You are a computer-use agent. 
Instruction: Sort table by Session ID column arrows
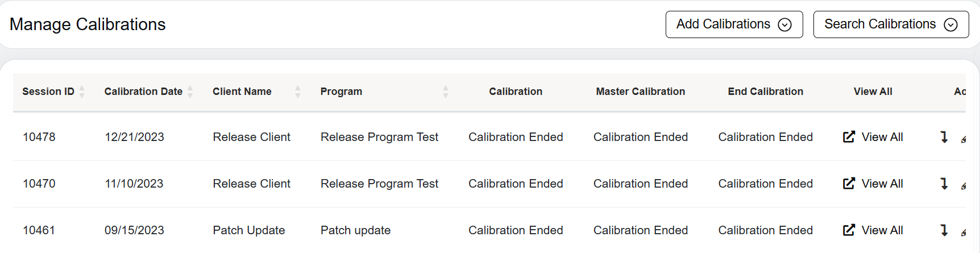(82, 92)
